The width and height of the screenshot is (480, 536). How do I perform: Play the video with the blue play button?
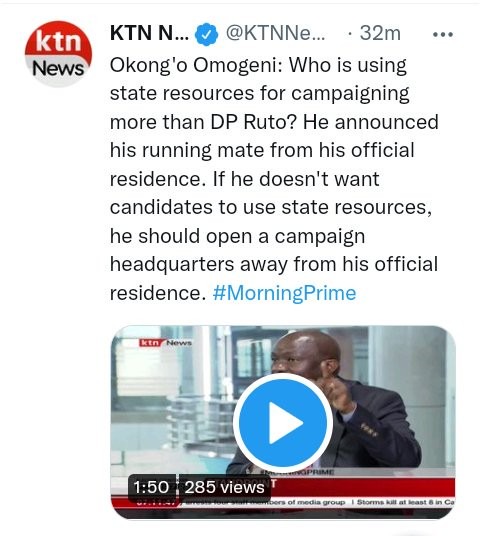point(283,423)
